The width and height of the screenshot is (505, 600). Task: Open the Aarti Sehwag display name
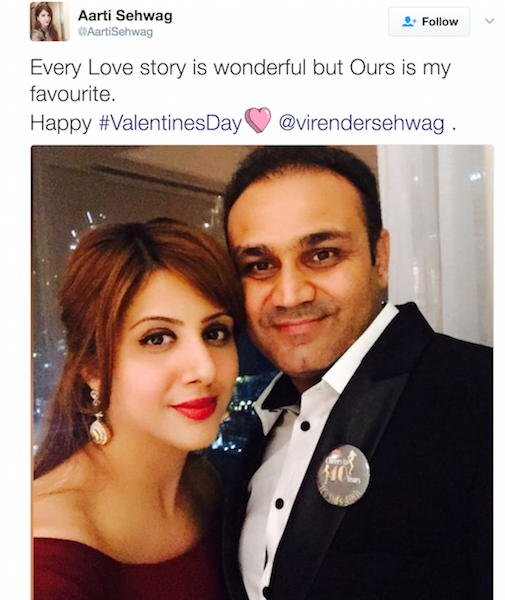[x=125, y=16]
